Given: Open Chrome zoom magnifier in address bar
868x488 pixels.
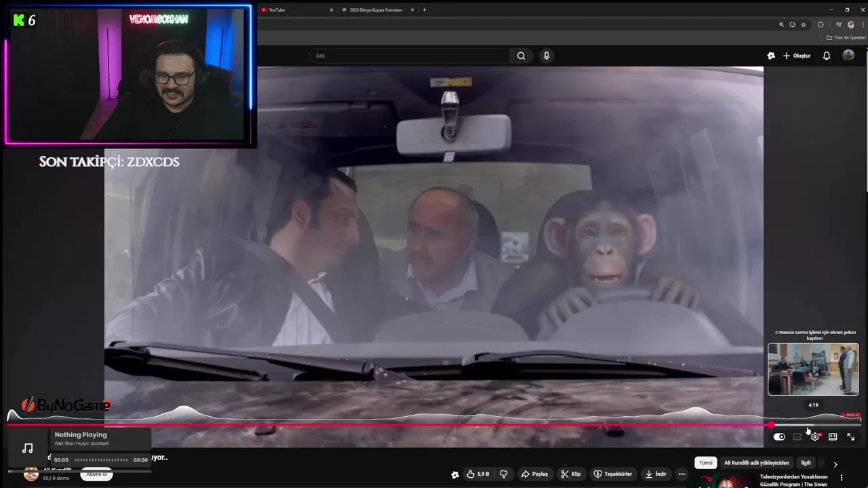Looking at the screenshot, I should point(782,24).
